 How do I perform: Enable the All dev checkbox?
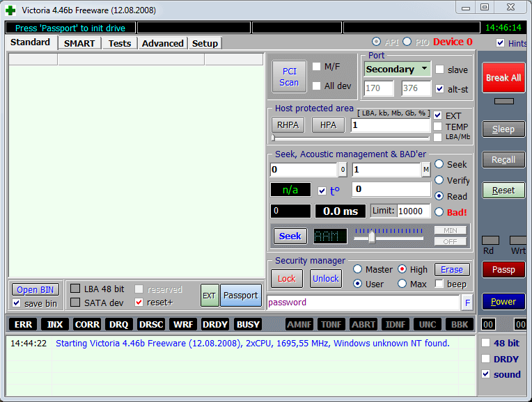(316, 86)
